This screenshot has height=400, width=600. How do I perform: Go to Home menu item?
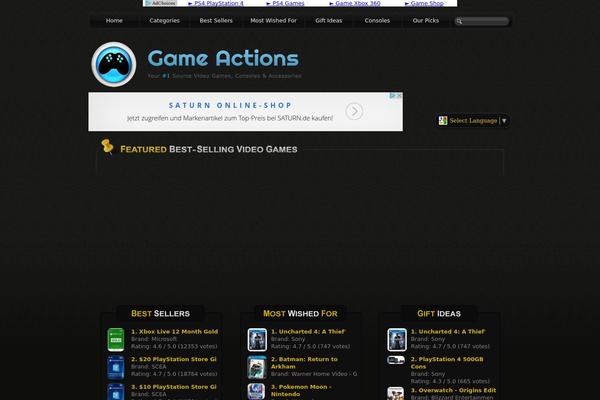click(114, 21)
